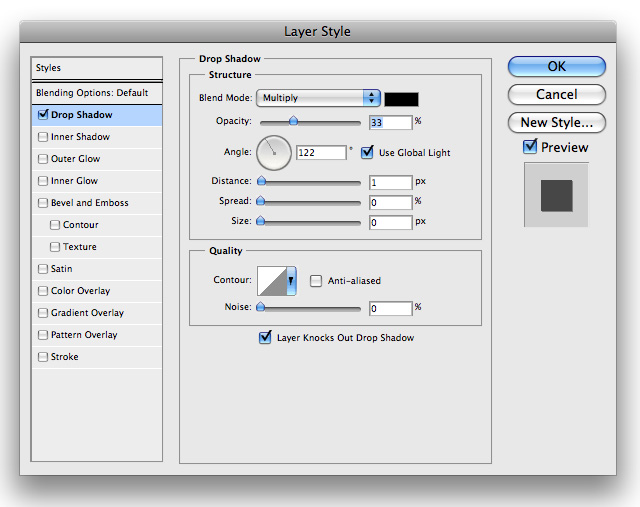Click the Size value field
640x507 pixels.
[391, 222]
